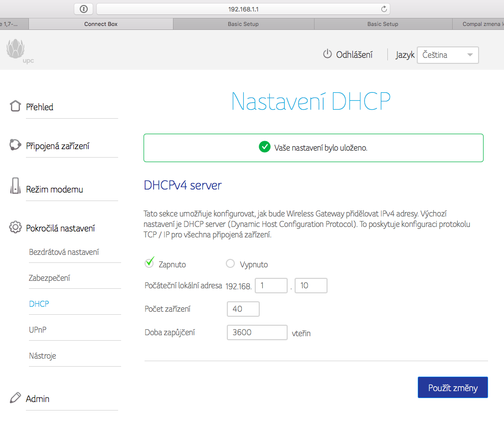Click the reader info icon by address bar
This screenshot has width=504, height=427.
point(84,9)
